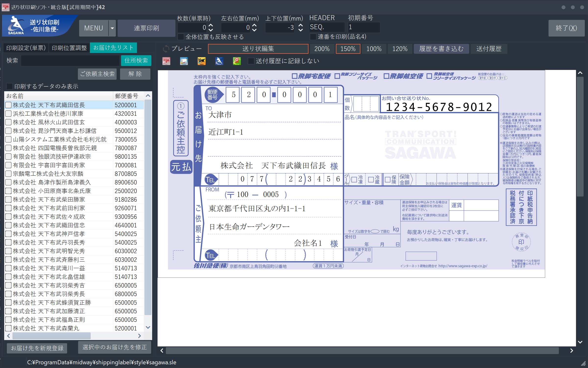Increase the 枚数 copies stepper value
Screen dimensions: 588x368
(x=211, y=25)
